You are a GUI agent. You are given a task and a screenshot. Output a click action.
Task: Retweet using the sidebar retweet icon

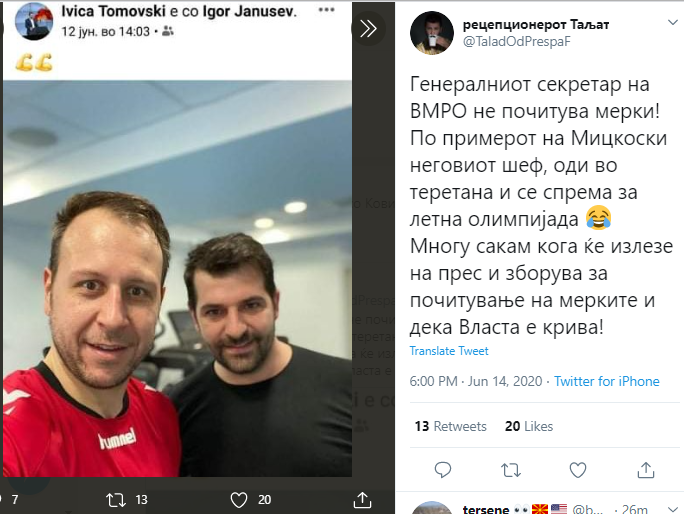[510, 470]
